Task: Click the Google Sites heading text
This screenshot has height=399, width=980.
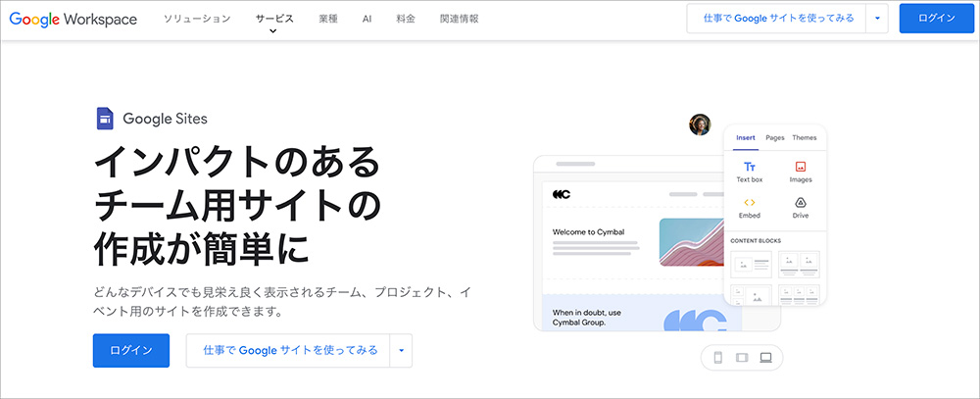Action: [165, 119]
